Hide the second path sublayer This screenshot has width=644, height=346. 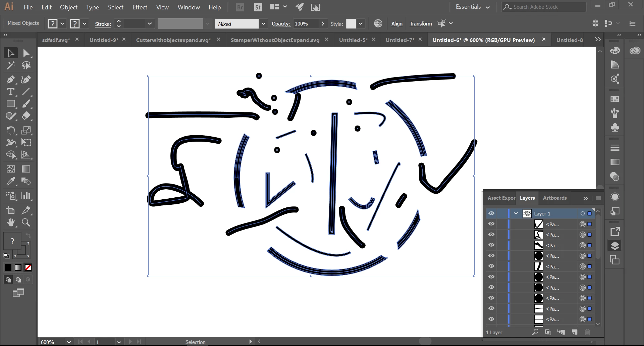491,234
